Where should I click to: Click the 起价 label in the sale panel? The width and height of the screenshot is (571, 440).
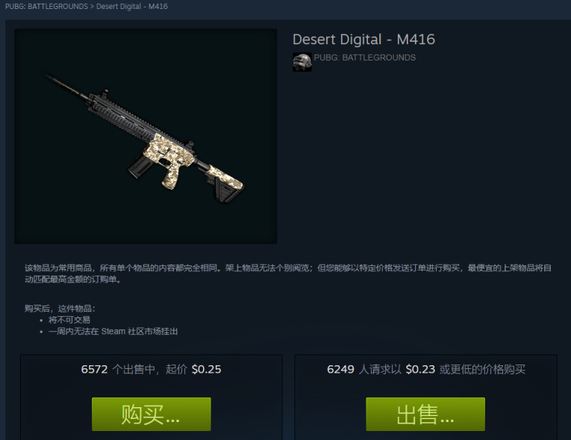click(176, 369)
